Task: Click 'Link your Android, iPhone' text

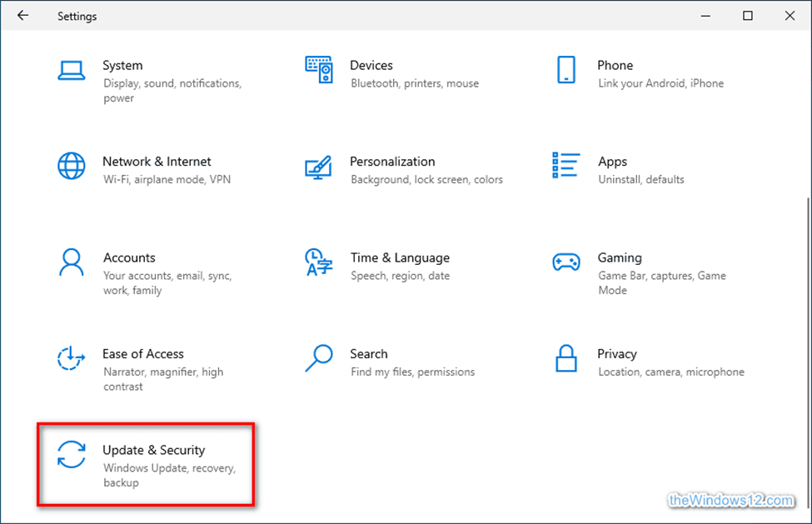Action: click(661, 83)
